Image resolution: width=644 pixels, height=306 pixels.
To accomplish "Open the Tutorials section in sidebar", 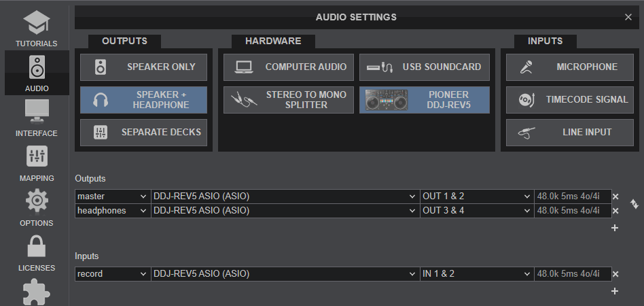I will tap(36, 27).
